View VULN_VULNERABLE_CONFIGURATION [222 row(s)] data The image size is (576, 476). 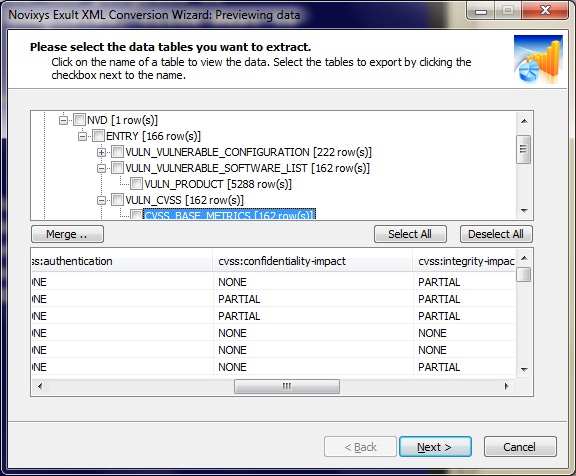point(248,152)
